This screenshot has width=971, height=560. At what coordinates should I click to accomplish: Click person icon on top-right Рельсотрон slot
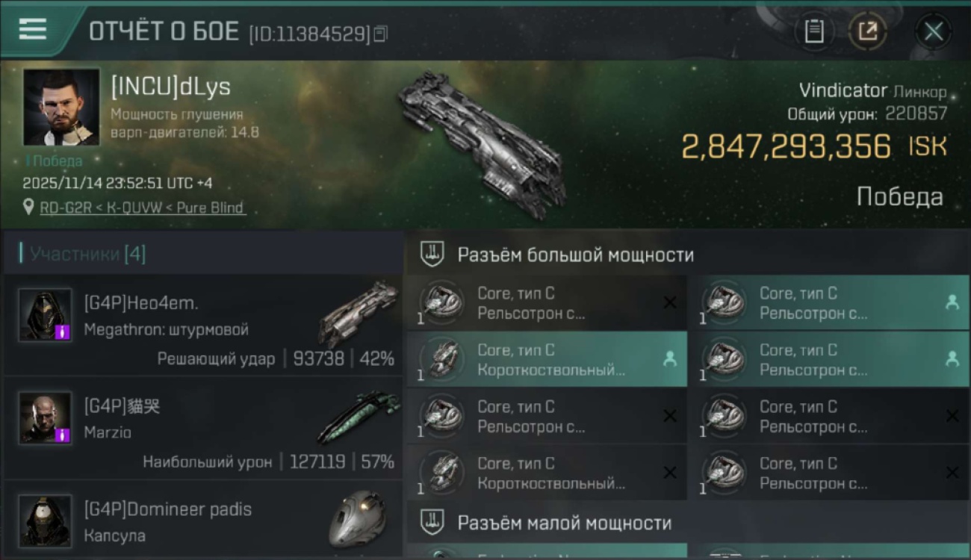pos(952,302)
